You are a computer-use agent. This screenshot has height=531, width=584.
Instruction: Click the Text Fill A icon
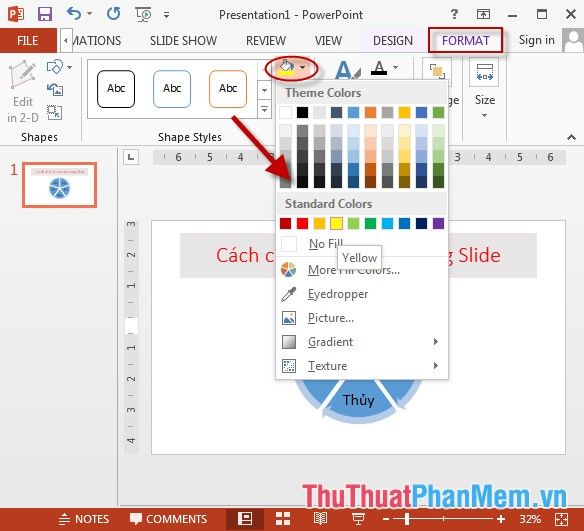tap(379, 68)
